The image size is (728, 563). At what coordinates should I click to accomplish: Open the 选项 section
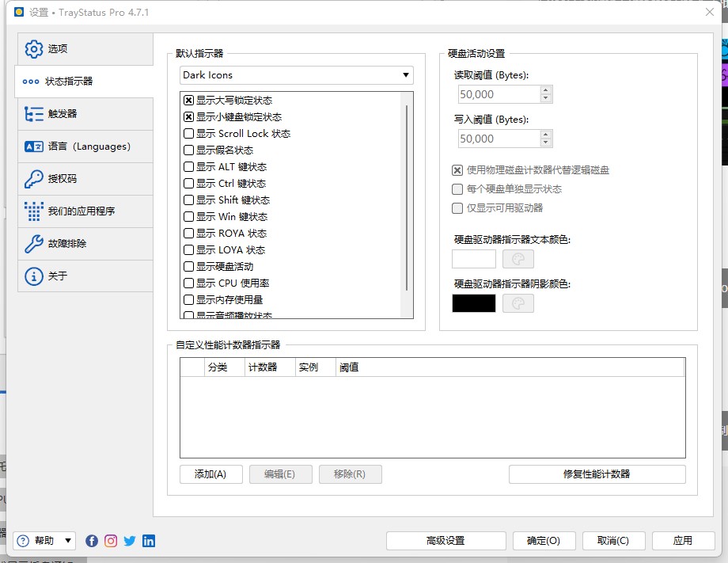click(85, 49)
